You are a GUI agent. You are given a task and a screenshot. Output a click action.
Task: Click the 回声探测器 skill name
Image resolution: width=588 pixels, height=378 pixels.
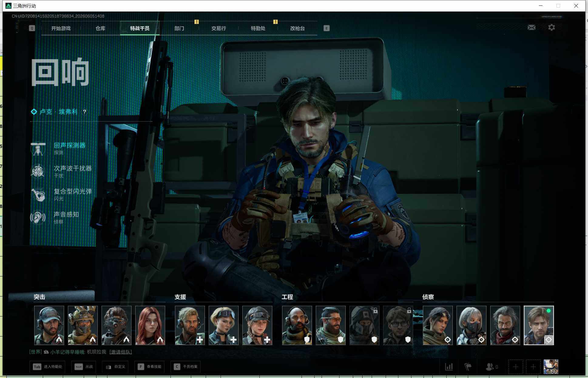pyautogui.click(x=70, y=146)
